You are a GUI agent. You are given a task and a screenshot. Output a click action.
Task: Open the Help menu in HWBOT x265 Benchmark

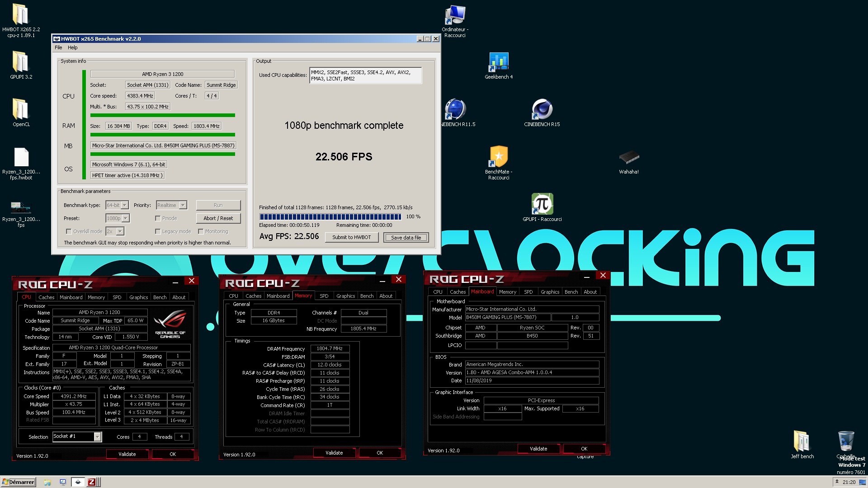[x=73, y=47]
